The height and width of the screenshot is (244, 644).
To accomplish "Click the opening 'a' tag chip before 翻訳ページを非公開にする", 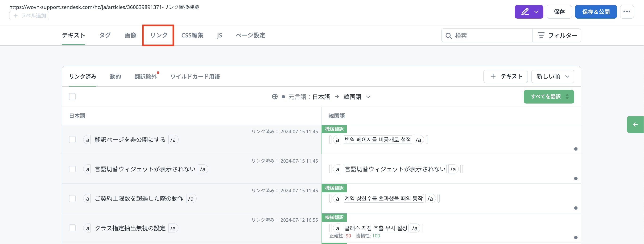I will (87, 140).
